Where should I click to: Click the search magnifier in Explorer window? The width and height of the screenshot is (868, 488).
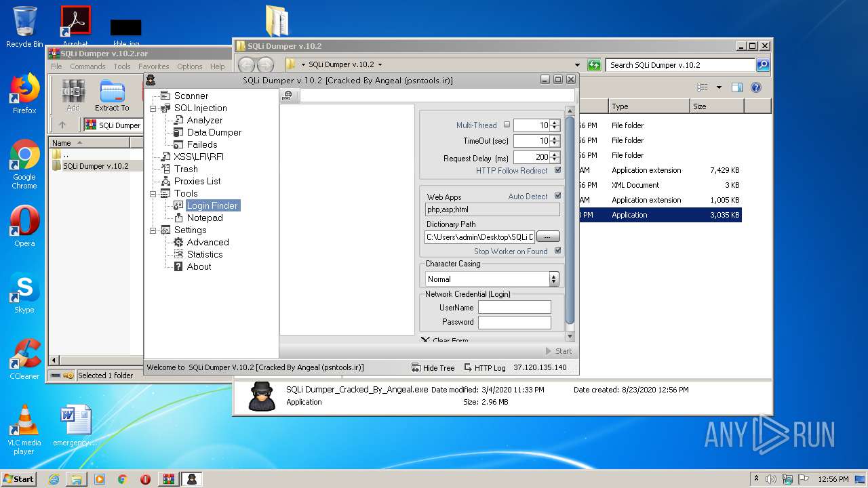pyautogui.click(x=763, y=65)
